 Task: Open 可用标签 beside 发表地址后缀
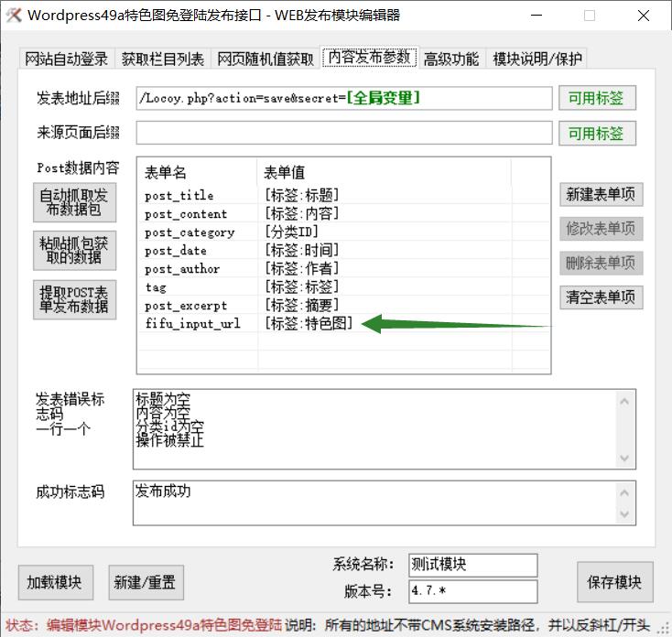coord(597,98)
